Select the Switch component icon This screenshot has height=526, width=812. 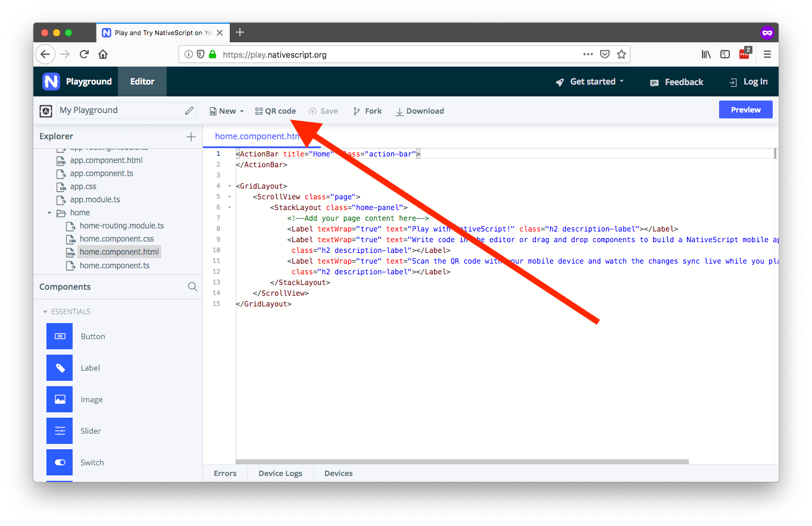pyautogui.click(x=60, y=462)
